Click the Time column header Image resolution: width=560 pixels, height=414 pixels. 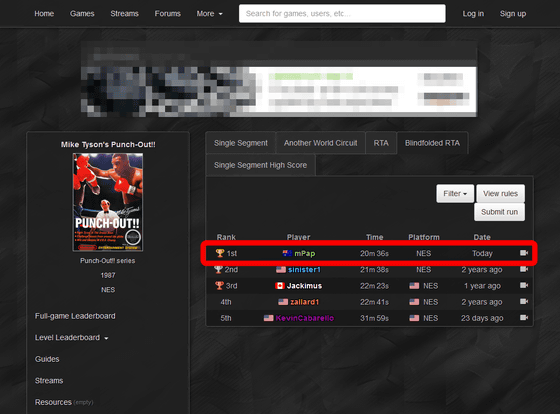[374, 237]
